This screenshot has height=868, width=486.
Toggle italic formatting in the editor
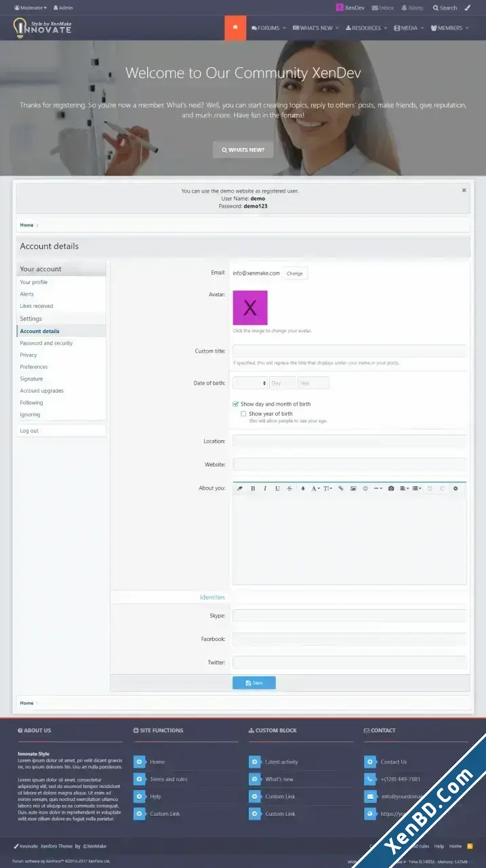pos(265,488)
